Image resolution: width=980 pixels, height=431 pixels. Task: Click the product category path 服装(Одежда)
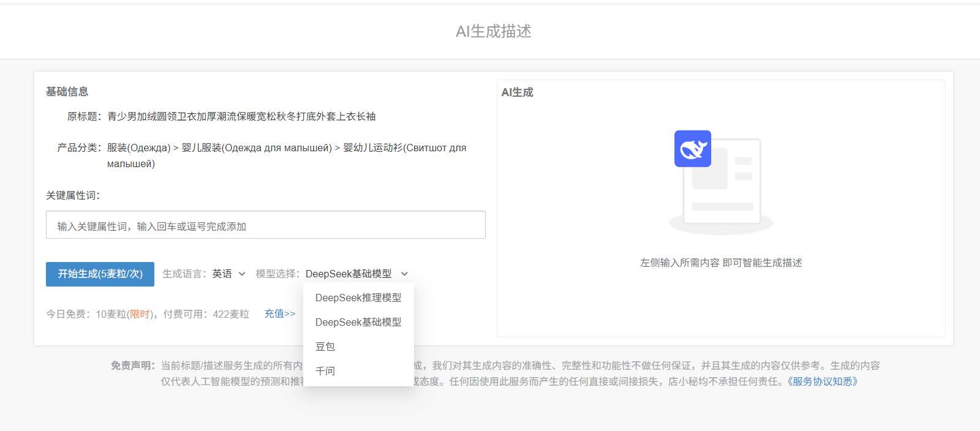pyautogui.click(x=138, y=148)
